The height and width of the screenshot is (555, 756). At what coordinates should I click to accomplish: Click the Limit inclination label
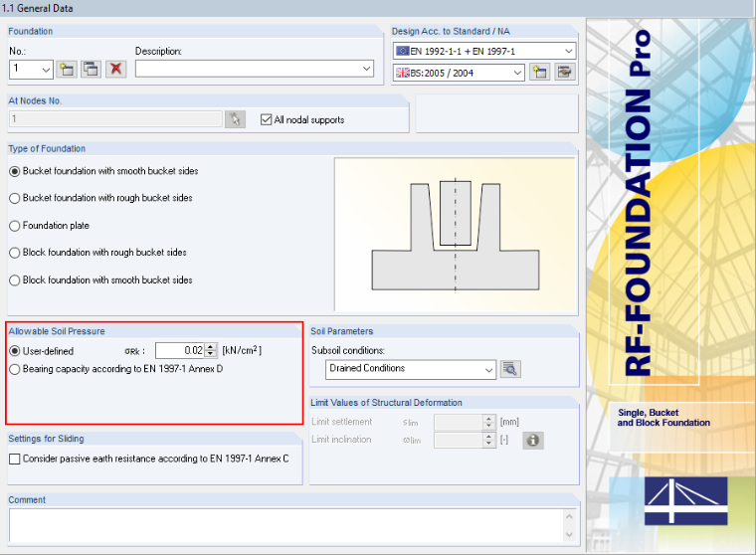click(341, 440)
